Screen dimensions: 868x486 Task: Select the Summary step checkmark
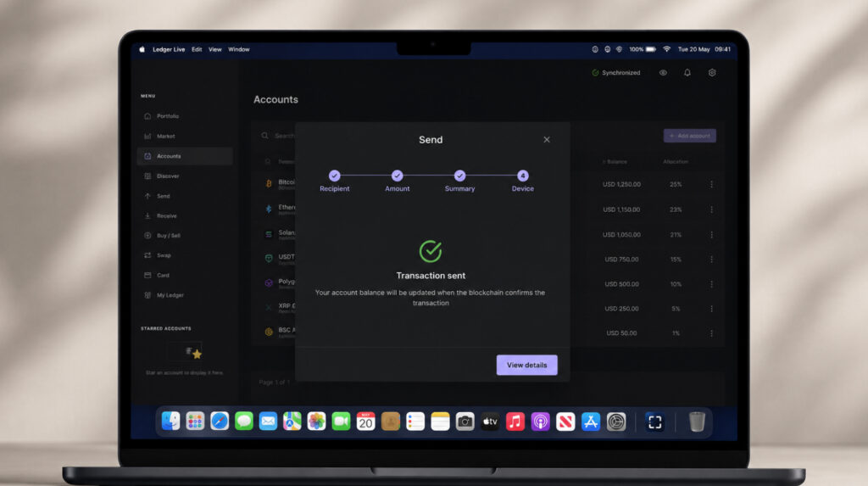coord(459,176)
